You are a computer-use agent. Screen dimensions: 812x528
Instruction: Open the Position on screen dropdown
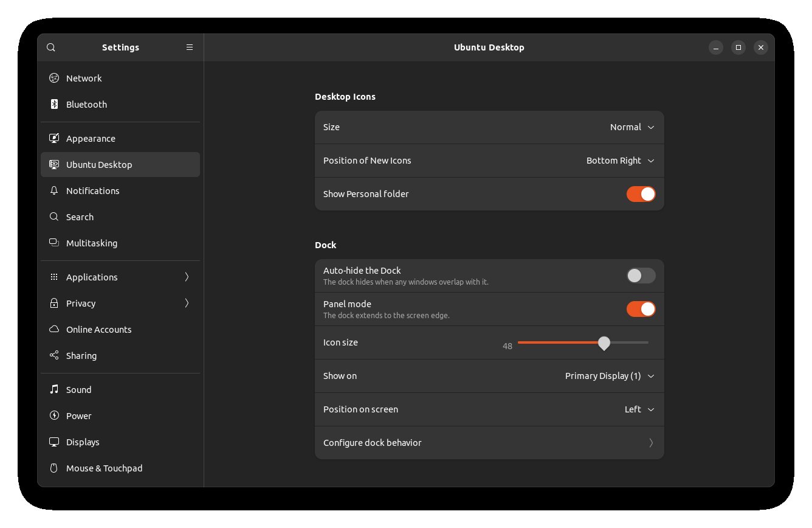tap(639, 409)
